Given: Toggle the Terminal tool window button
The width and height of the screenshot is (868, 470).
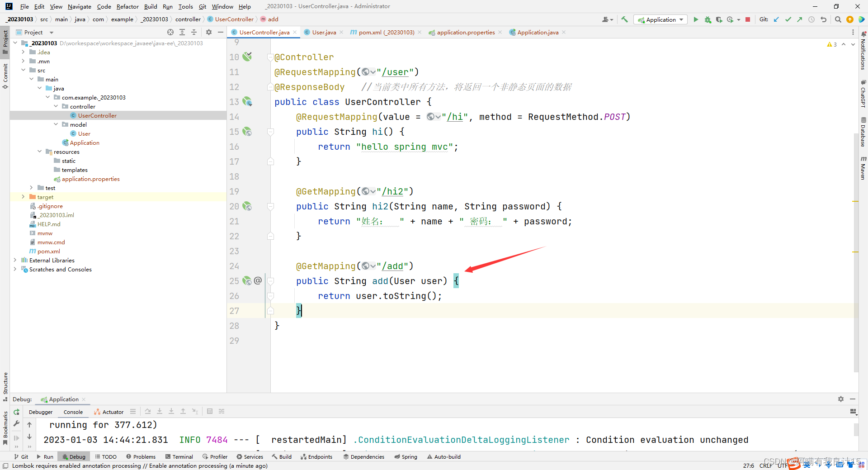Looking at the screenshot, I should tap(179, 457).
